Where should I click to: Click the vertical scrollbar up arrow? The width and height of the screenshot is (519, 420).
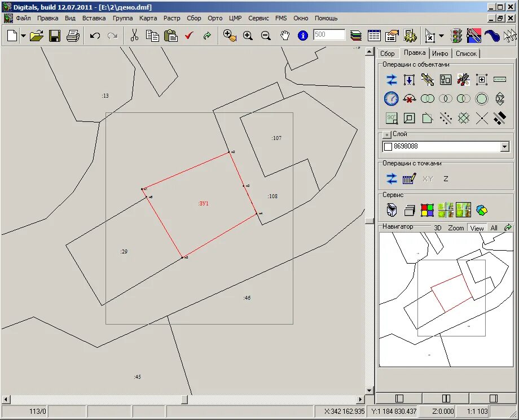coord(370,52)
